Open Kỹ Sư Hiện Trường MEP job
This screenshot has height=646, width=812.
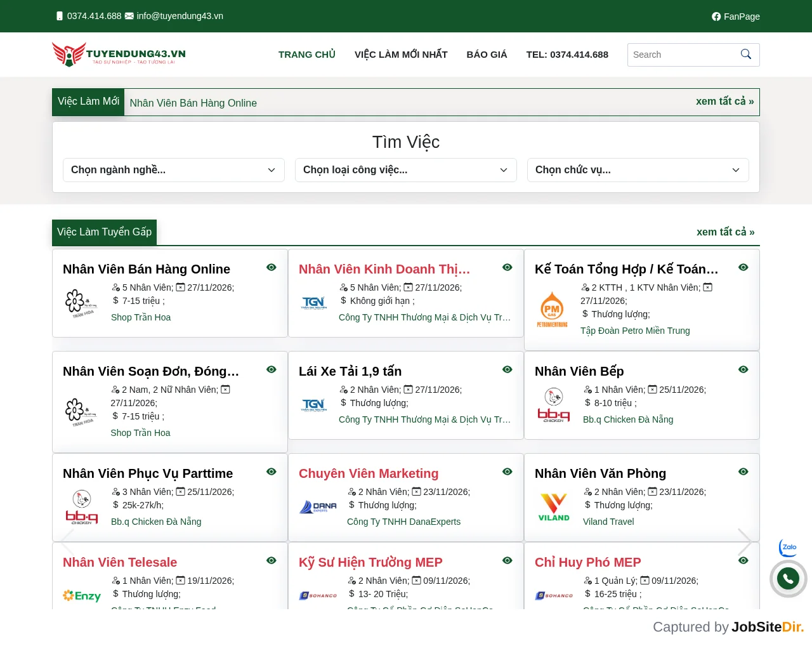tap(370, 562)
